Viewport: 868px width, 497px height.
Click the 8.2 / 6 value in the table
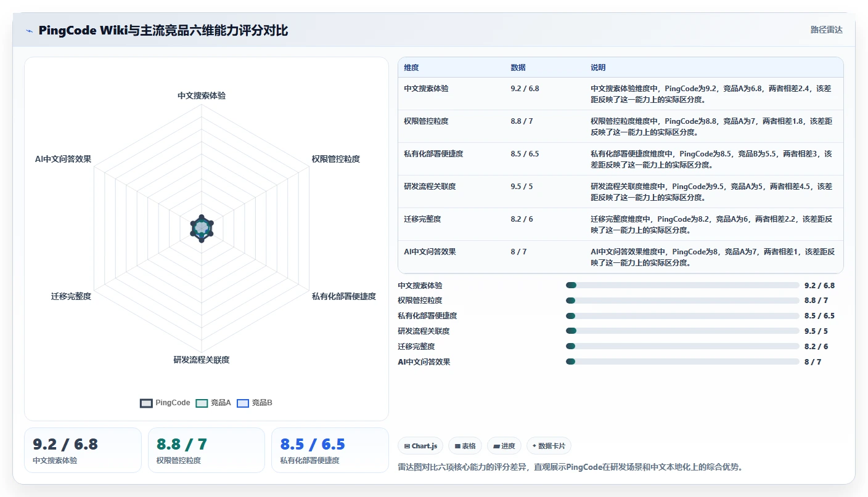pyautogui.click(x=522, y=219)
